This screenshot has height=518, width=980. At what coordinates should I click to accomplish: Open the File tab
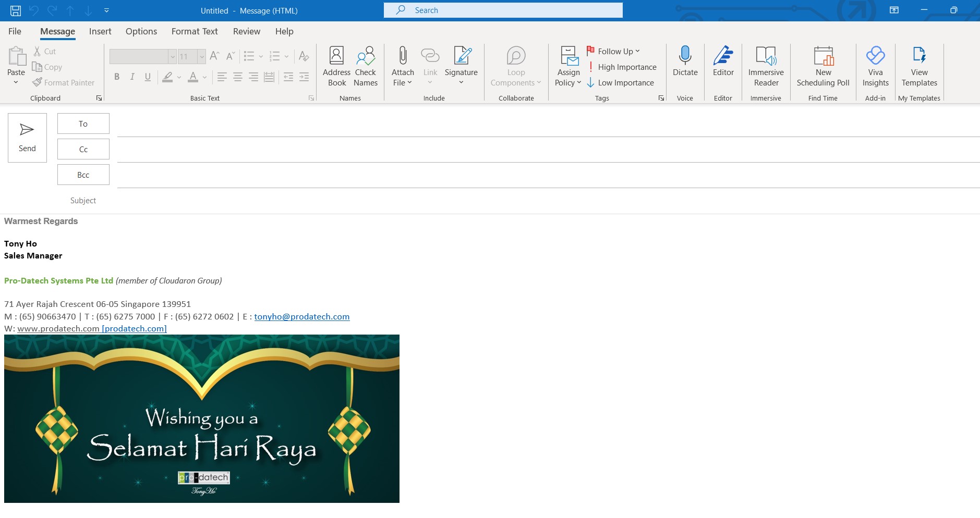(x=15, y=31)
